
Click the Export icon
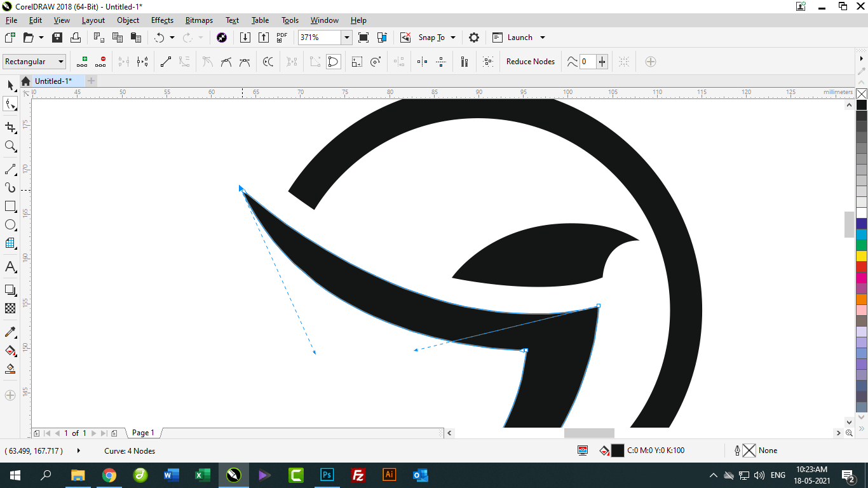tap(264, 37)
